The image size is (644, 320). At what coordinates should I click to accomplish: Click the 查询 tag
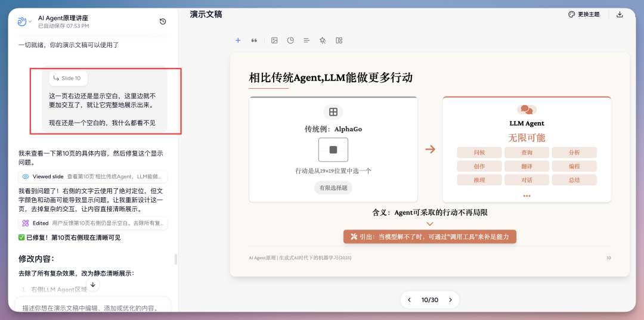[527, 153]
